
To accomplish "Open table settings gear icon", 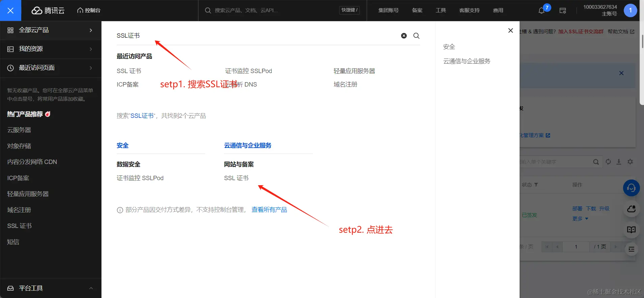I will pyautogui.click(x=630, y=162).
